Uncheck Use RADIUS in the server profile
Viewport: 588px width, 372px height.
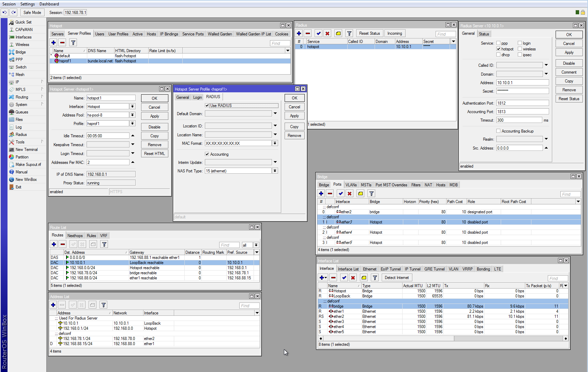pyautogui.click(x=207, y=105)
